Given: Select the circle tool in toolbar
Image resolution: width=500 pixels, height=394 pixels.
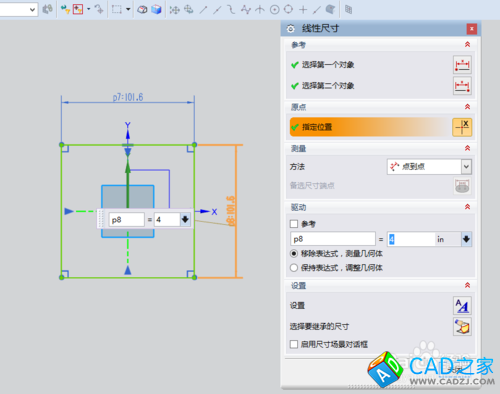Looking at the screenshot, I should pyautogui.click(x=274, y=10).
